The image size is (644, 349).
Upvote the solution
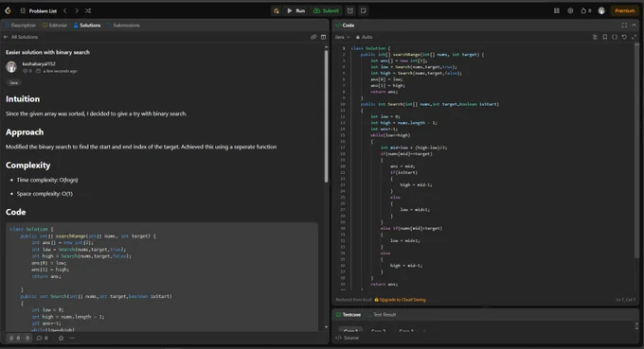tap(11, 338)
